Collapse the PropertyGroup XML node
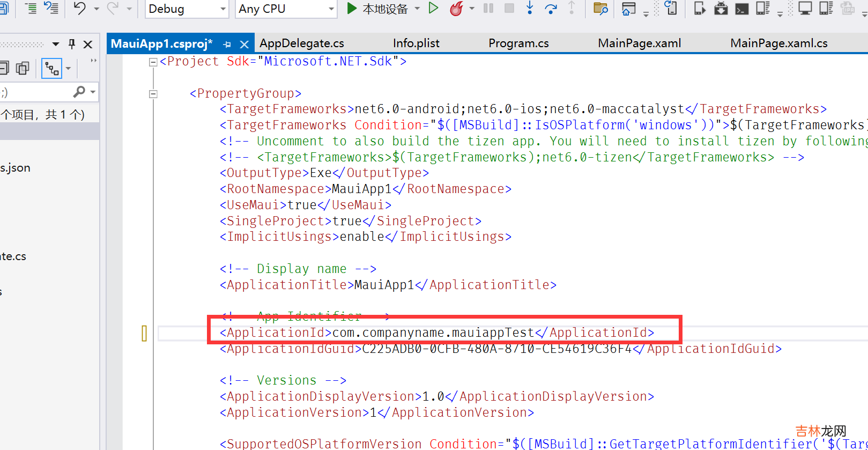The image size is (868, 450). click(x=153, y=94)
